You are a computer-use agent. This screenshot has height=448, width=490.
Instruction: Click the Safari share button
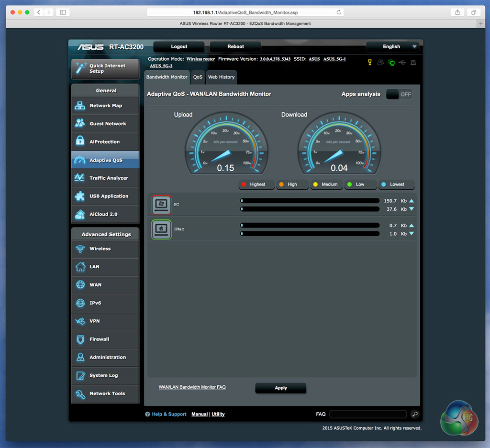[x=457, y=12]
